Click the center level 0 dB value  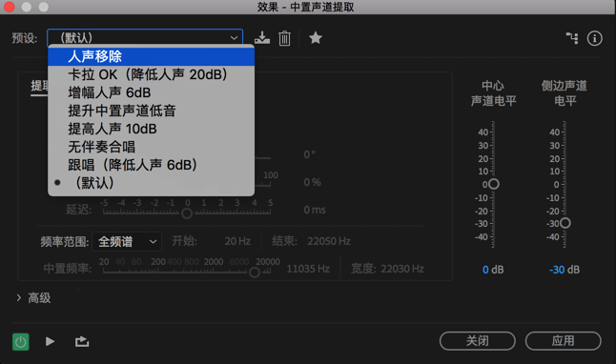click(x=493, y=270)
